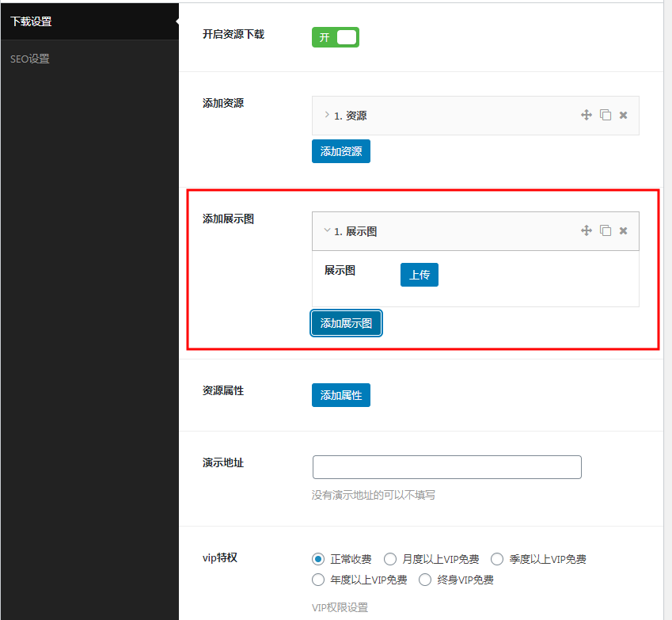Duplicate the 1. 资源 item
672x620 pixels.
click(606, 115)
